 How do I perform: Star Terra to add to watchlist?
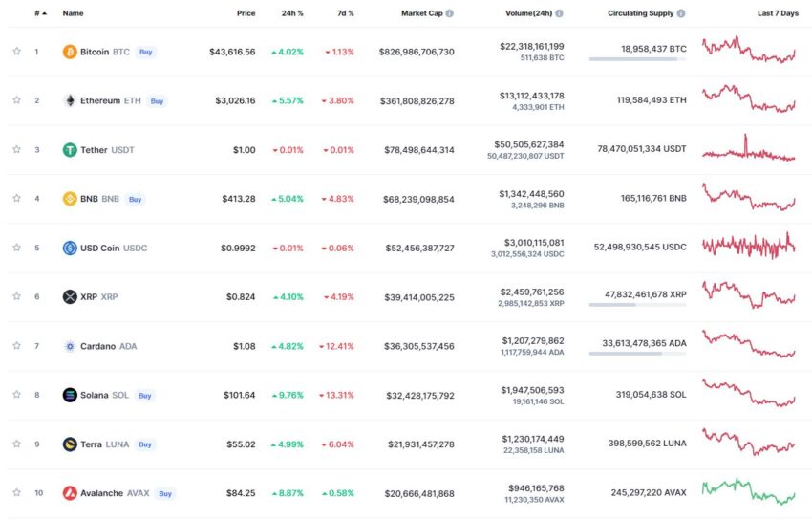click(x=16, y=444)
